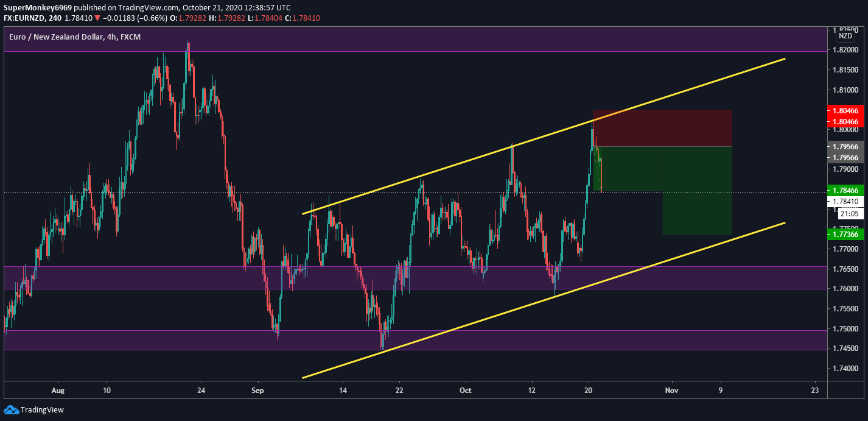This screenshot has height=421, width=868.
Task: Click the 22 date on time axis
Action: point(399,390)
